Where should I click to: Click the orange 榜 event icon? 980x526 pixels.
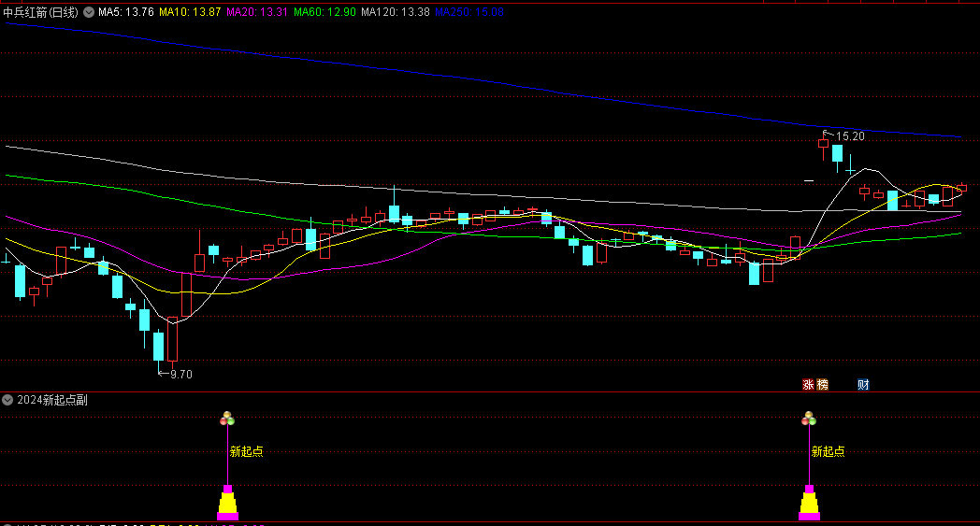pos(823,385)
